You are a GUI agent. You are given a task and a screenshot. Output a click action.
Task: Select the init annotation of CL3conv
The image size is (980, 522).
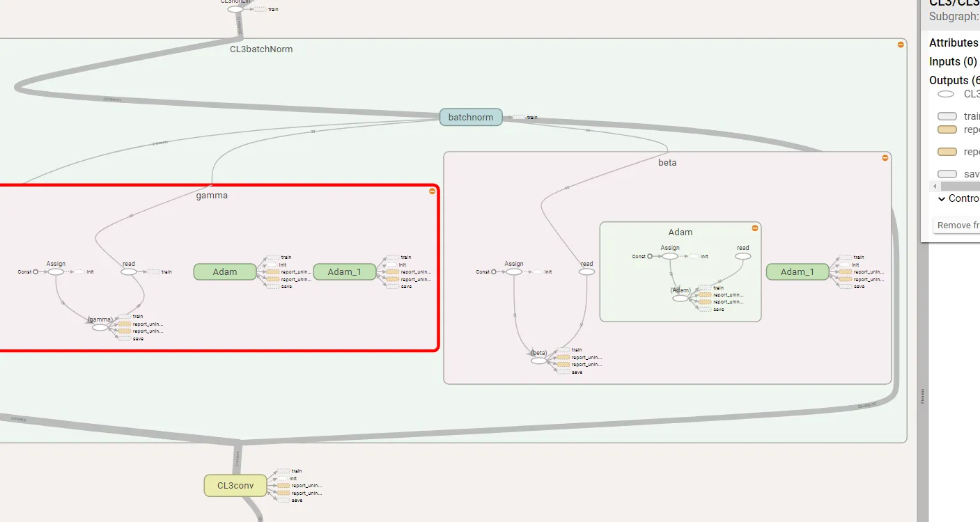[283, 478]
